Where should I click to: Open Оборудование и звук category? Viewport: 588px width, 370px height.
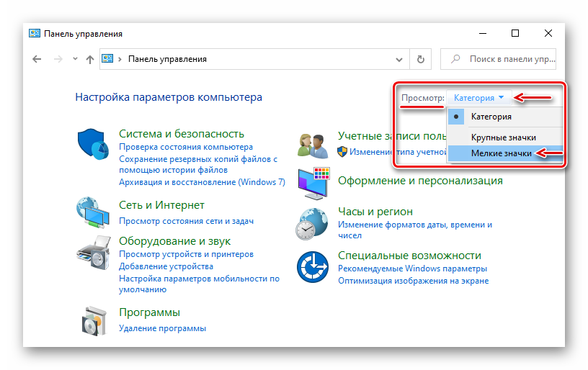(x=175, y=241)
